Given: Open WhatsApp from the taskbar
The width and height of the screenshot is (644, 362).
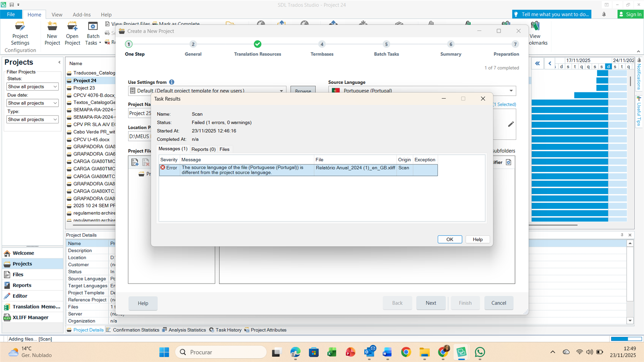Looking at the screenshot, I should coord(480,352).
